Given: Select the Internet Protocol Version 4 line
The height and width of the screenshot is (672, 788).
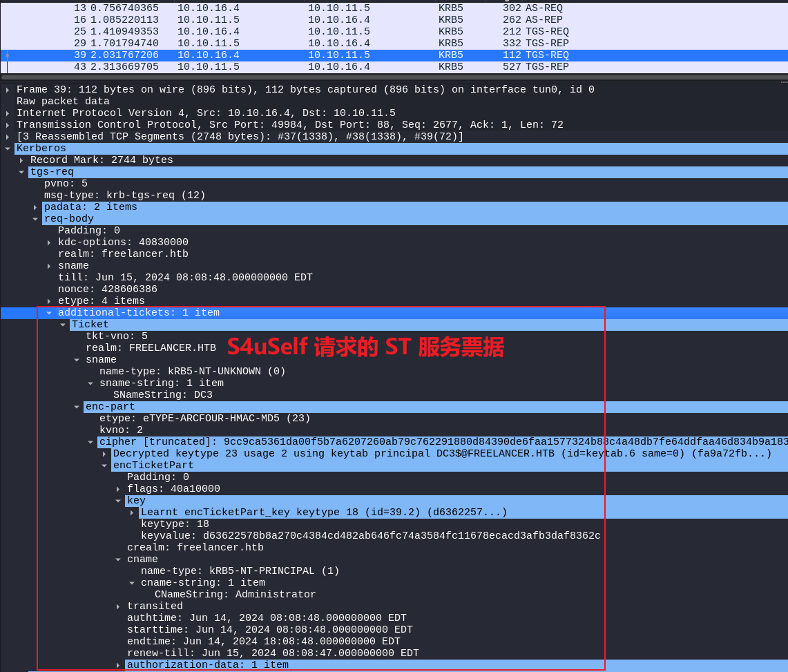Looking at the screenshot, I should point(206,113).
